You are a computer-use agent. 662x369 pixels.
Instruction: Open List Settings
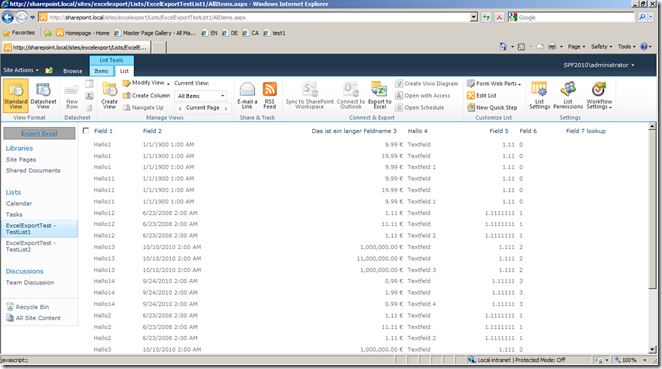[x=540, y=95]
